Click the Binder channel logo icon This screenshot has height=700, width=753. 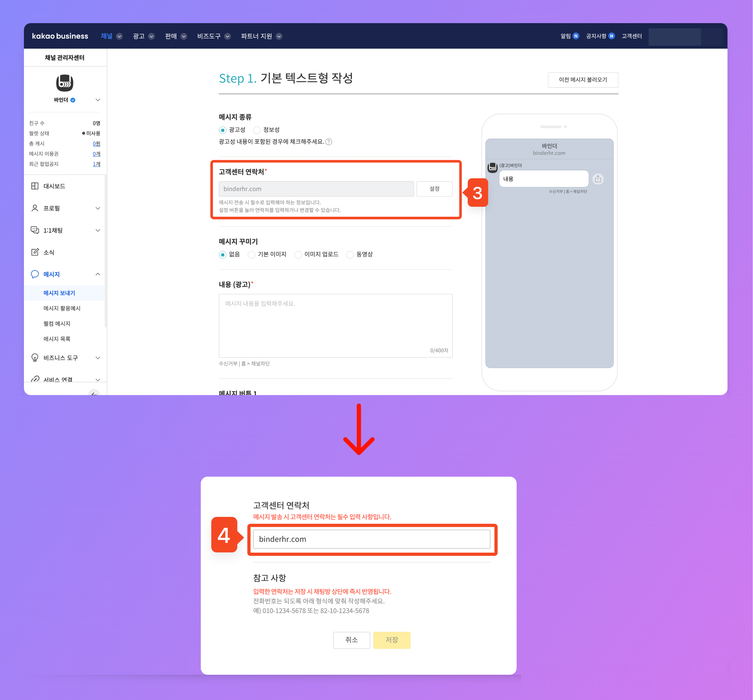coord(64,83)
